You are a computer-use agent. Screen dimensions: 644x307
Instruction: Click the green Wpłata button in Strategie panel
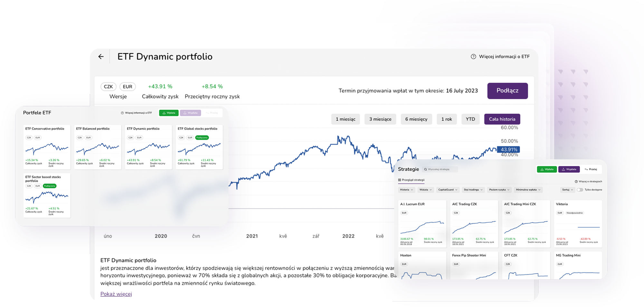(547, 169)
